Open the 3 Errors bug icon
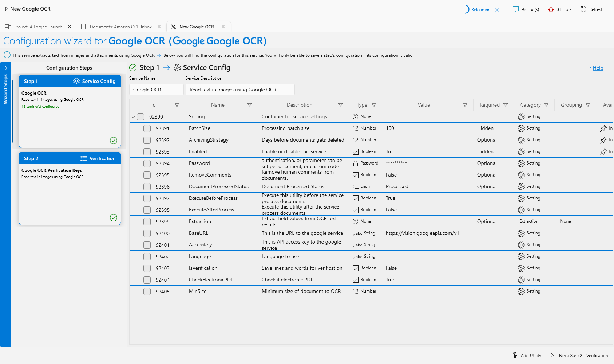This screenshot has width=614, height=364. [x=551, y=9]
